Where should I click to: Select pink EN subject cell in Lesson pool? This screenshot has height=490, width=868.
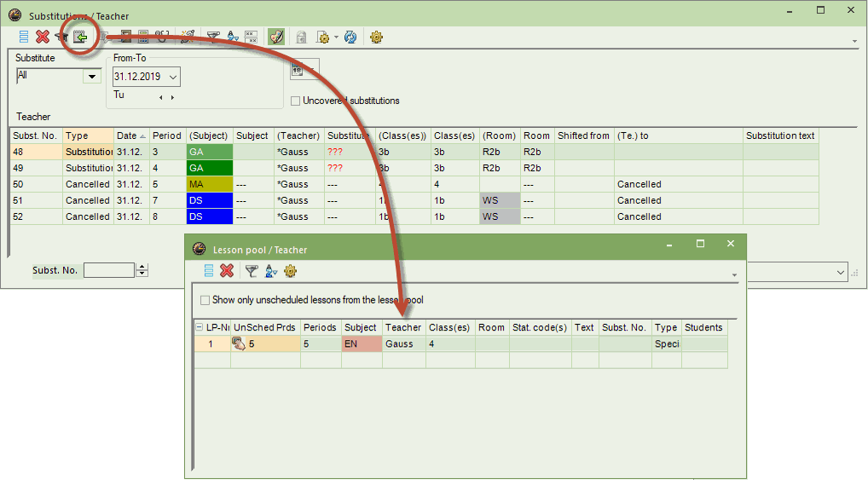point(362,344)
